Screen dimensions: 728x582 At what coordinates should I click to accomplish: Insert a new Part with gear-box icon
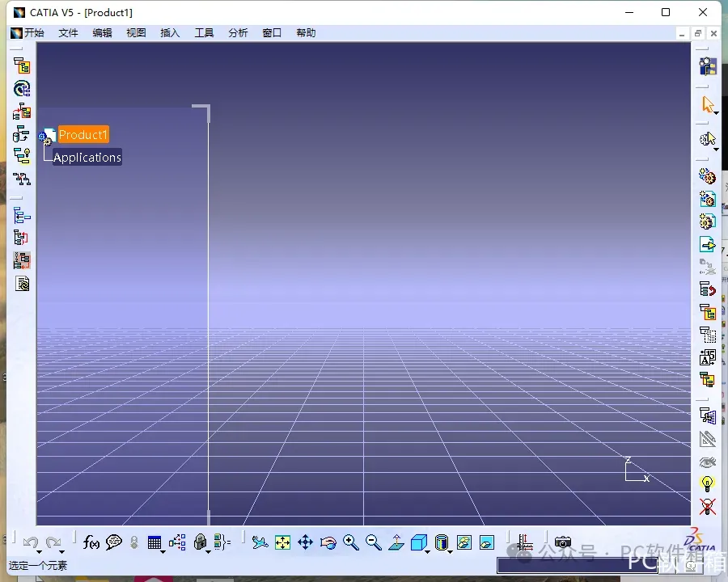707,221
